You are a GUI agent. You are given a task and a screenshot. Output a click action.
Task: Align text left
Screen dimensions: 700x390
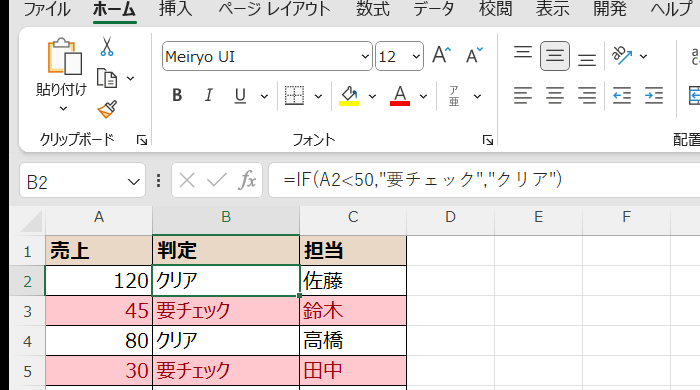pos(522,95)
